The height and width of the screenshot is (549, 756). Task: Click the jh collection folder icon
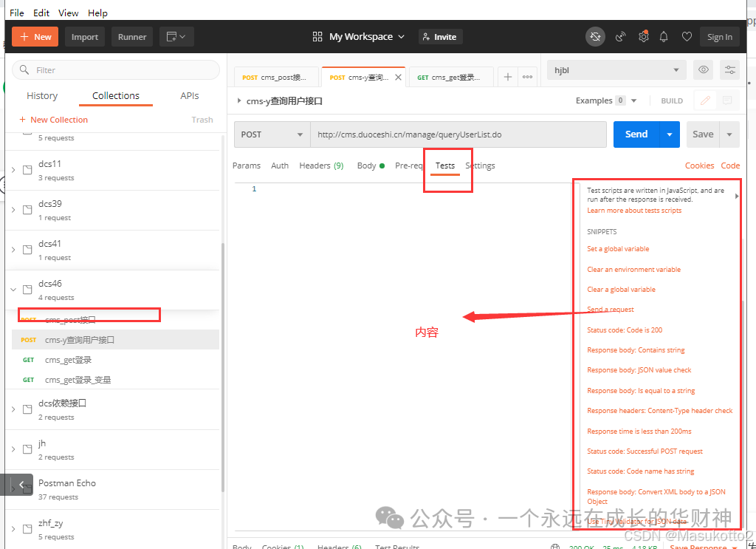pyautogui.click(x=27, y=449)
